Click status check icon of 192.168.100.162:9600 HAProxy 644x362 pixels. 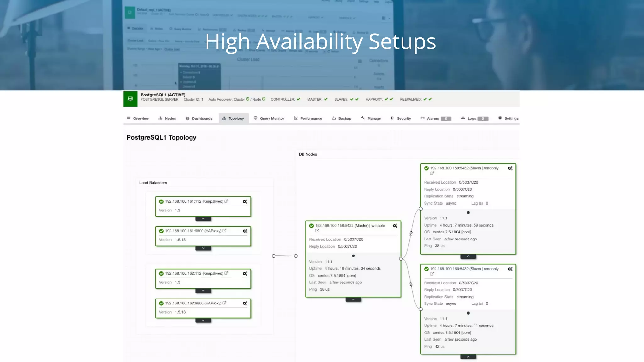coord(161,304)
